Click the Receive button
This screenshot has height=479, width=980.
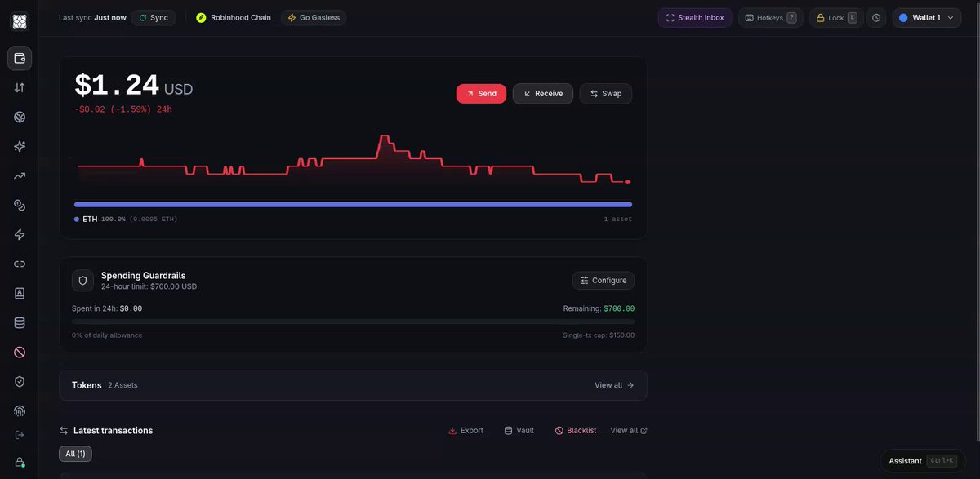[543, 94]
